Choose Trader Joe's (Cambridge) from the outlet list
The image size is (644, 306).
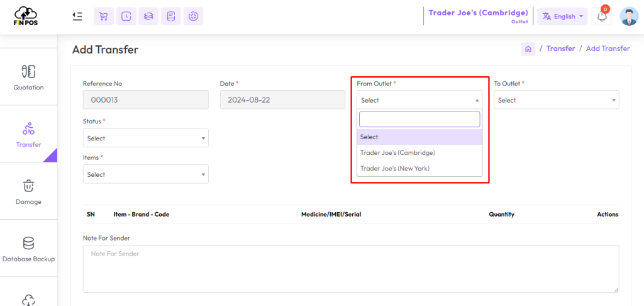click(419, 152)
